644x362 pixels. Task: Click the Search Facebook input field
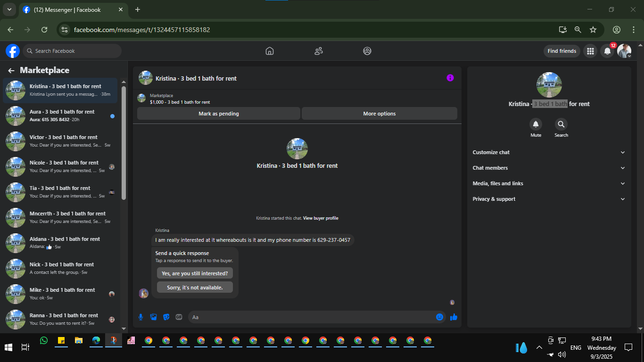click(72, 51)
